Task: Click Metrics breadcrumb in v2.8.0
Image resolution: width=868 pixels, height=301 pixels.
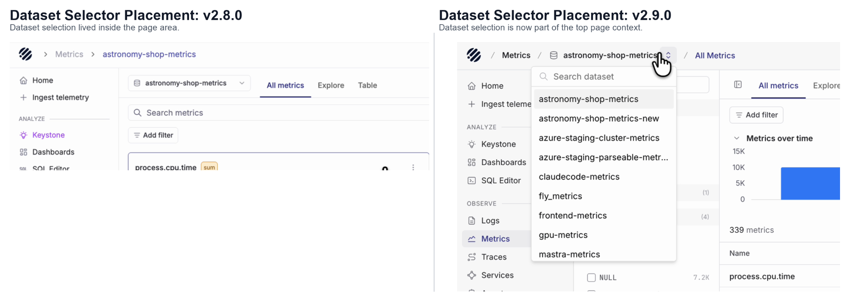Action: coord(69,54)
